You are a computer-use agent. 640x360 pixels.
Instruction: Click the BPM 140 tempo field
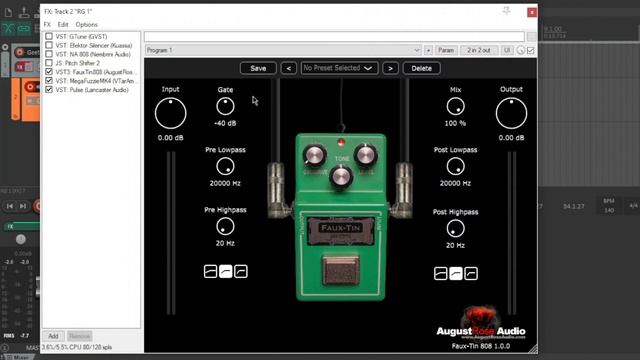point(609,206)
